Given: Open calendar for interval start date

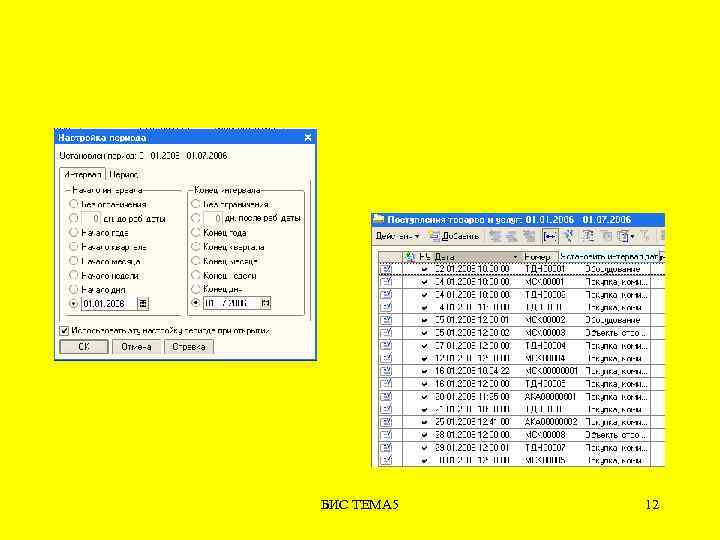Looking at the screenshot, I should pos(143,304).
